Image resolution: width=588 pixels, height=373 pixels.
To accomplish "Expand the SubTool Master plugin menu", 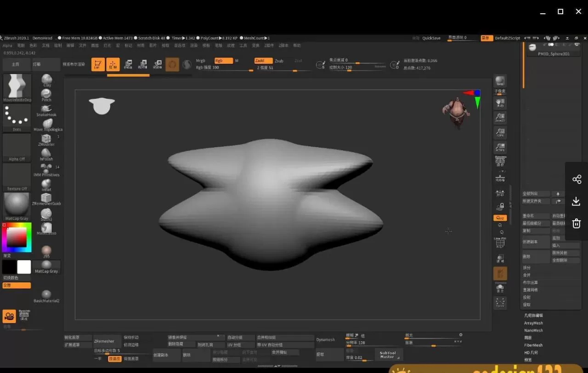I will [388, 354].
